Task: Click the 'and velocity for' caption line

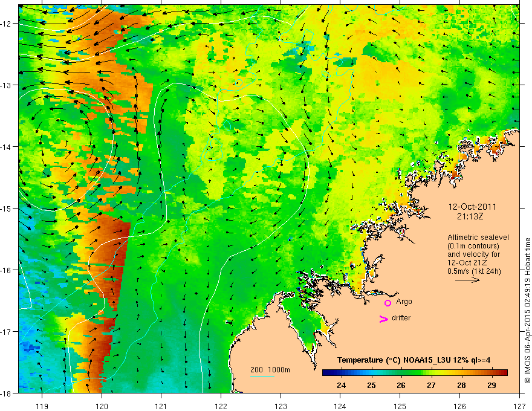Action: point(473,254)
